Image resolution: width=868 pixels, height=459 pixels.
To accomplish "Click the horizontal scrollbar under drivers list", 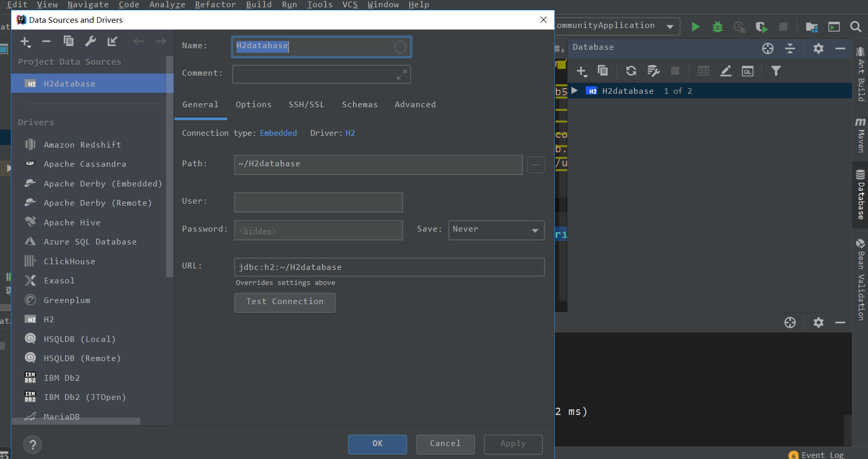I will click(76, 421).
